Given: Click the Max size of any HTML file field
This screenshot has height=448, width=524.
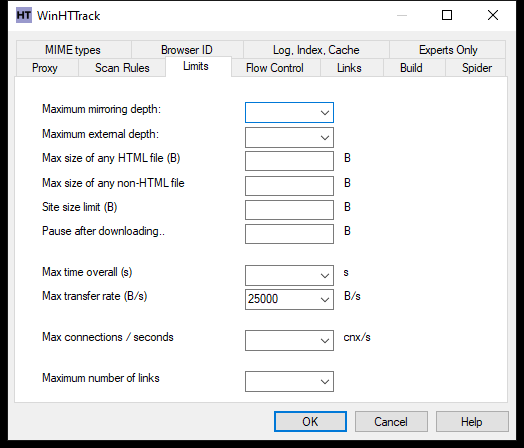Looking at the screenshot, I should point(289,161).
